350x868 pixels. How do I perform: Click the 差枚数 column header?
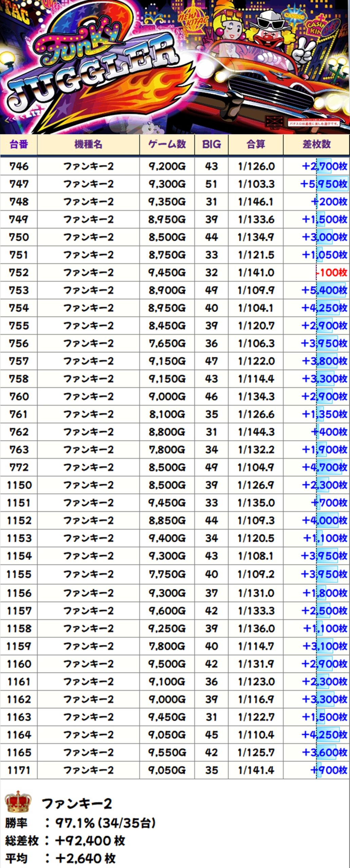click(x=316, y=144)
